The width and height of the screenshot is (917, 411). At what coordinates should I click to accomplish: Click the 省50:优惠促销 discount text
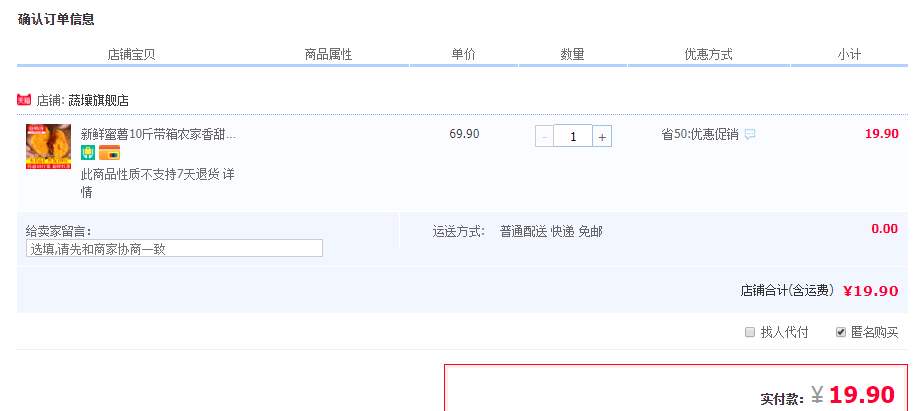coord(700,134)
